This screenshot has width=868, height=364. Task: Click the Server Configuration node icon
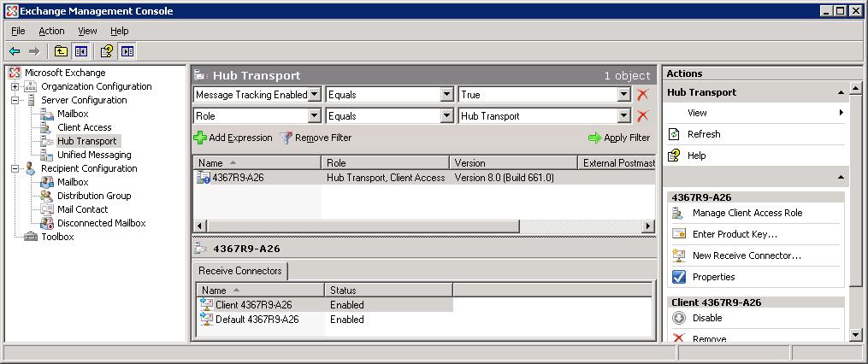click(31, 100)
